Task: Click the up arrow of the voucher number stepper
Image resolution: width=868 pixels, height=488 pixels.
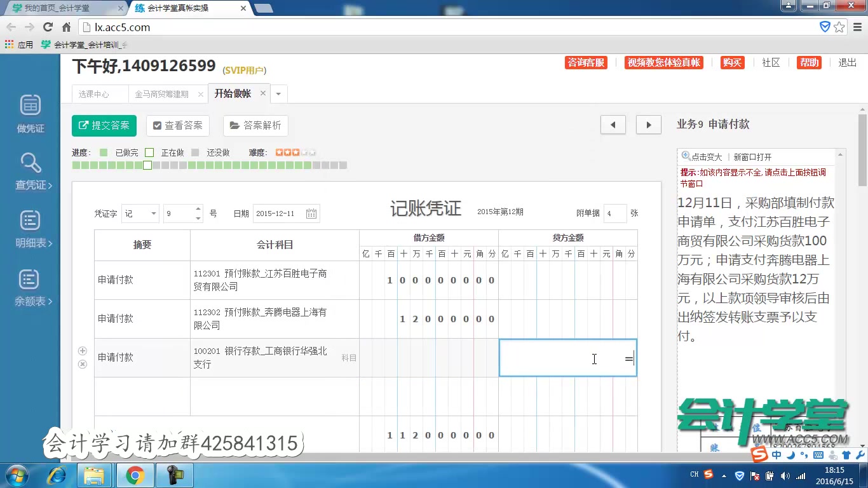Action: click(x=197, y=210)
